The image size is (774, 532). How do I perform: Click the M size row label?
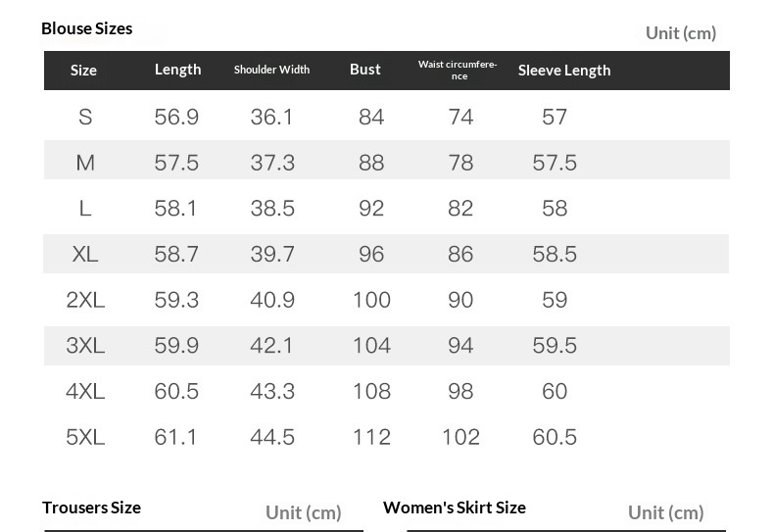point(85,163)
